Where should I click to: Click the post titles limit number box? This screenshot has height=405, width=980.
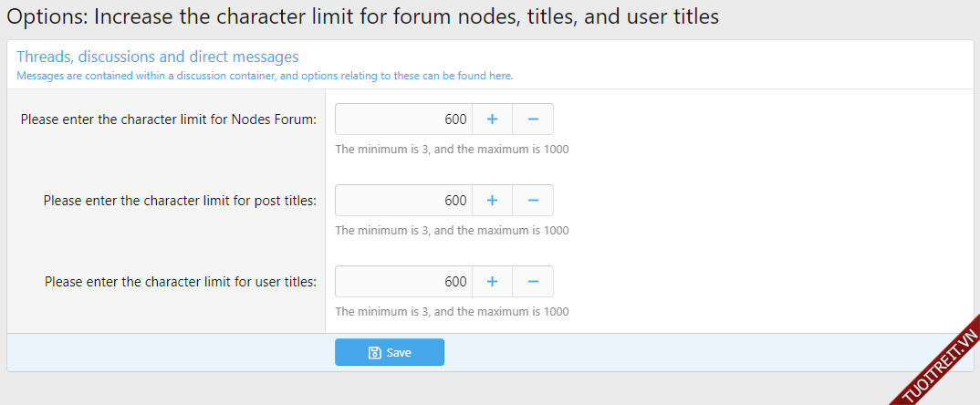tap(403, 201)
